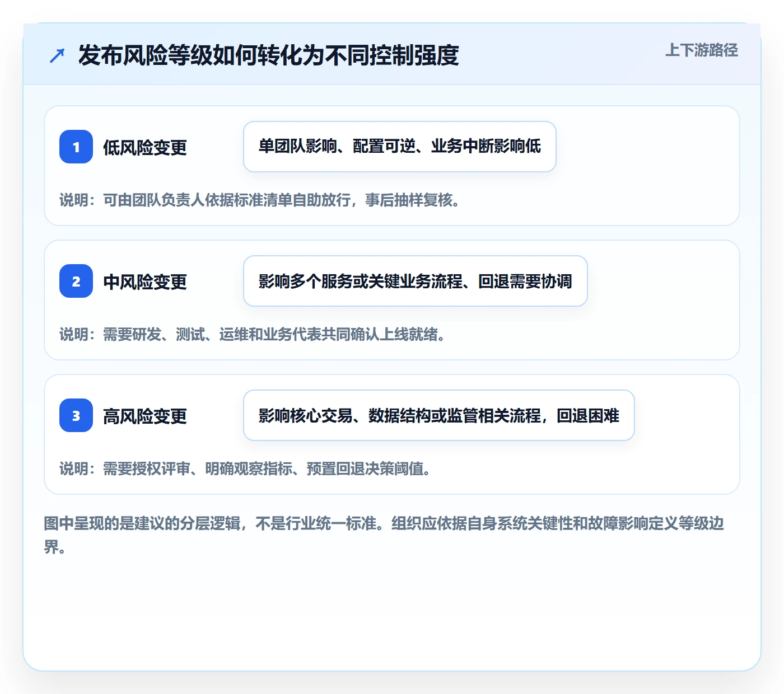Click the title 发布风险等级如何转化为不同控制强度
784x694 pixels.
(269, 55)
